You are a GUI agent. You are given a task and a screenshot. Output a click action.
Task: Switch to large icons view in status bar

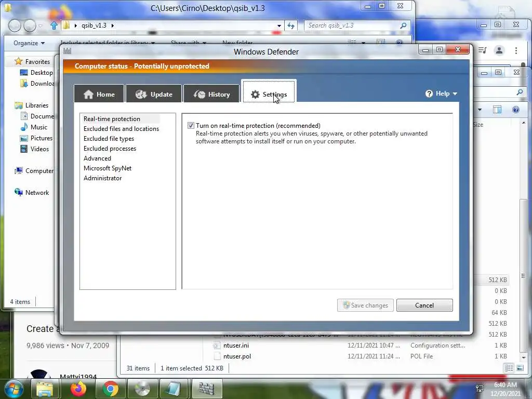pos(520,368)
